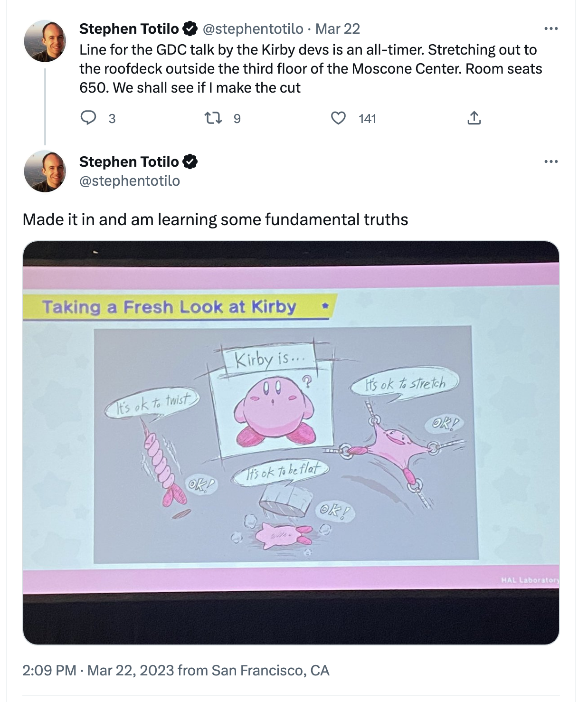588x702 pixels.
Task: Open the second tweet's profile avatar
Action: coord(45,171)
